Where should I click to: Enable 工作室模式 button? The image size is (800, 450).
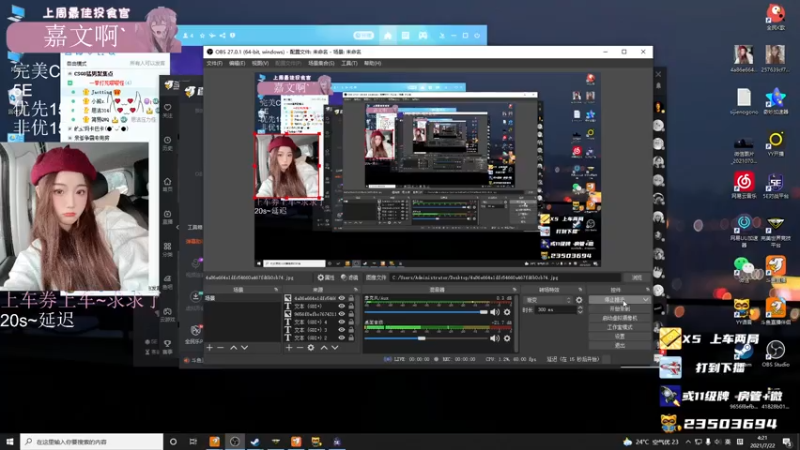[619, 327]
